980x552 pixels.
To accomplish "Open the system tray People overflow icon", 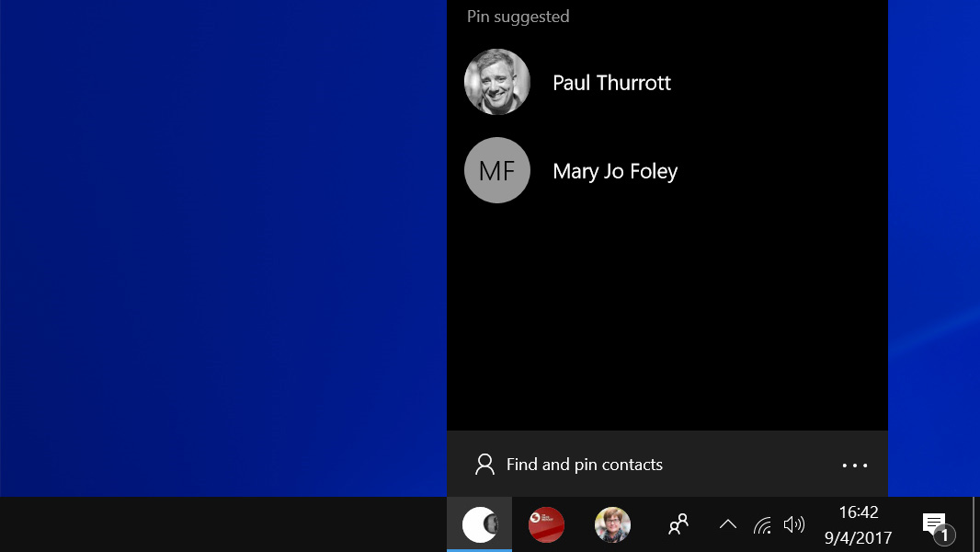I will coord(678,523).
